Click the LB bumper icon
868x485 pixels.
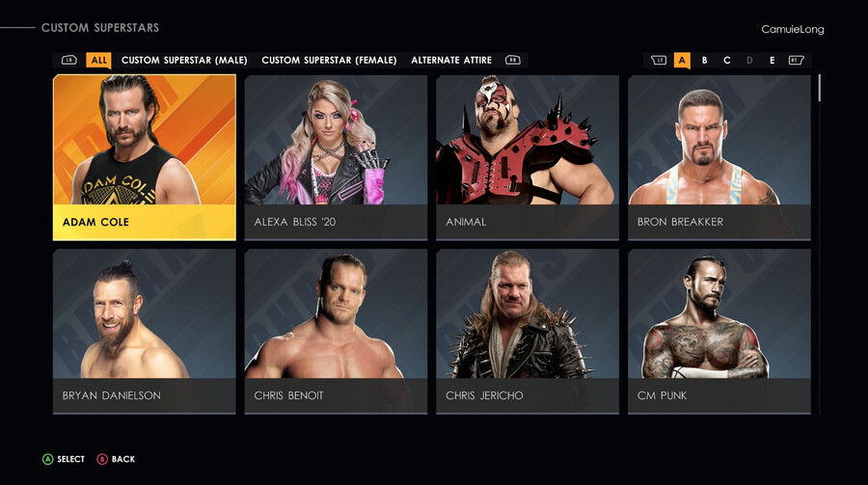click(69, 60)
